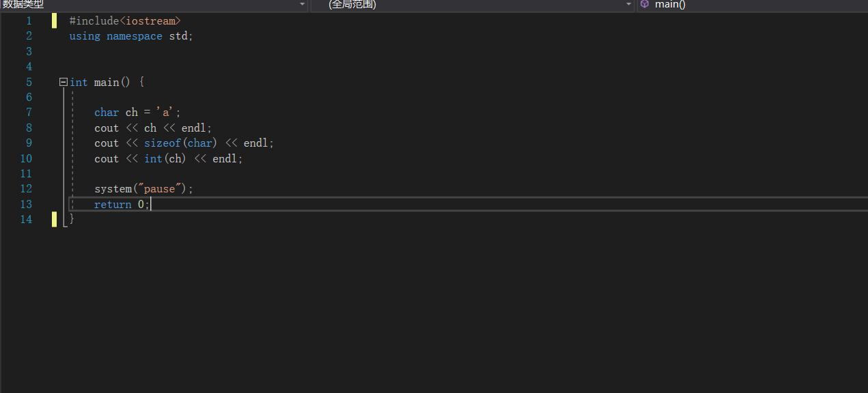
Task: Click the iostream header name
Action: [x=153, y=20]
